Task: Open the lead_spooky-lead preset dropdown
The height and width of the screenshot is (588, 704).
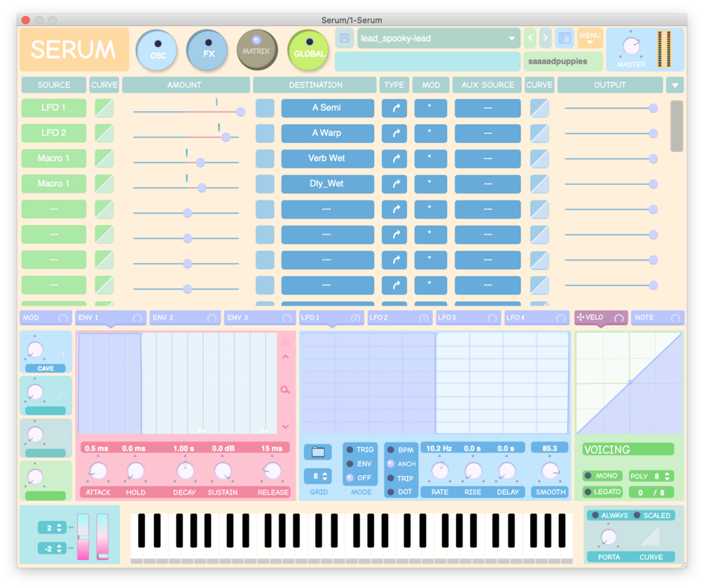Action: (439, 38)
